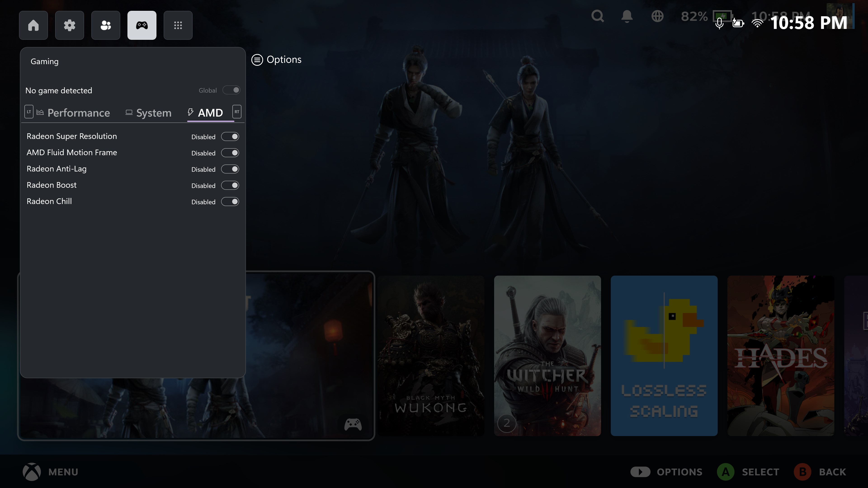Open notifications via the bell icon

627,16
